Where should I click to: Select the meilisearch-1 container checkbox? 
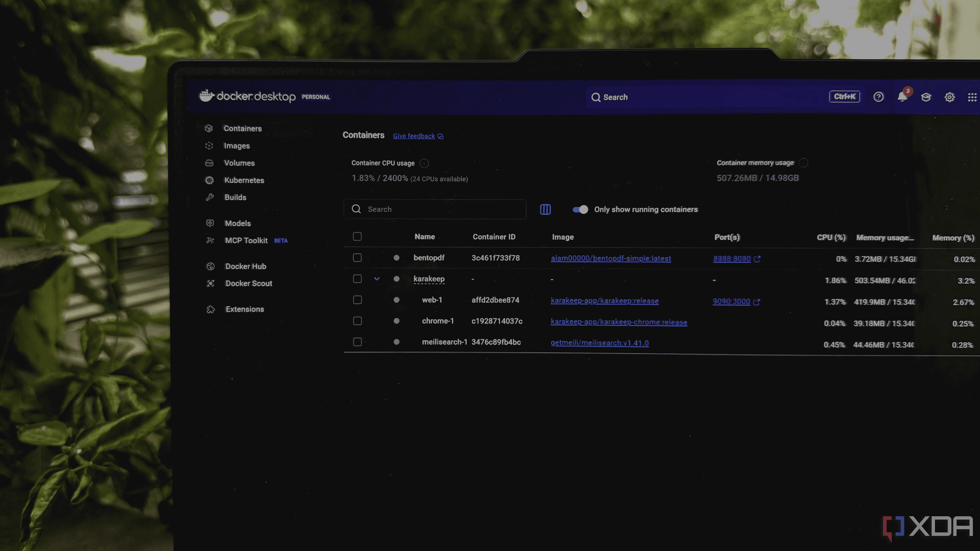357,342
